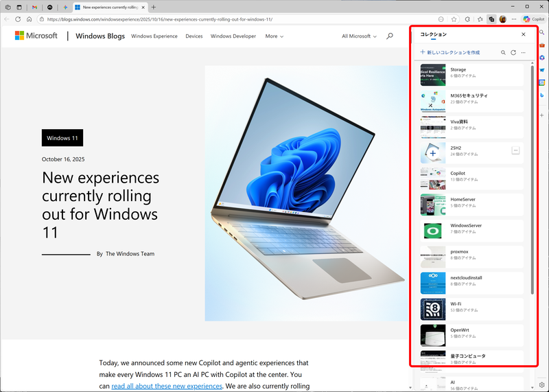
Task: Open the browser extensions icon
Action: (467, 19)
